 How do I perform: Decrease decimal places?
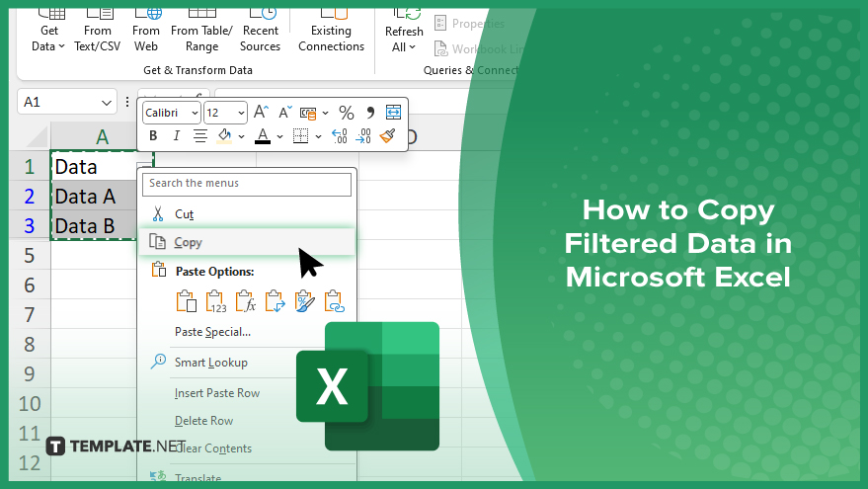[x=363, y=135]
